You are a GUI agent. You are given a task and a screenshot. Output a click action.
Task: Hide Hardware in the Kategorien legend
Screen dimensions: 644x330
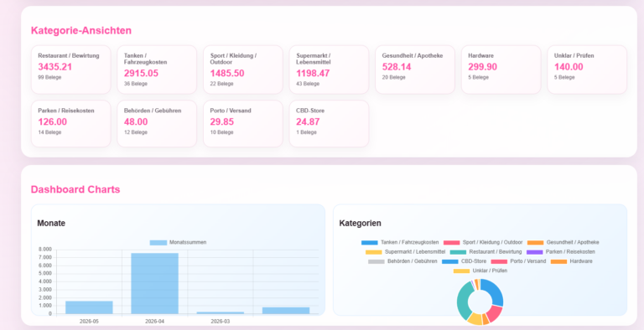tap(571, 261)
